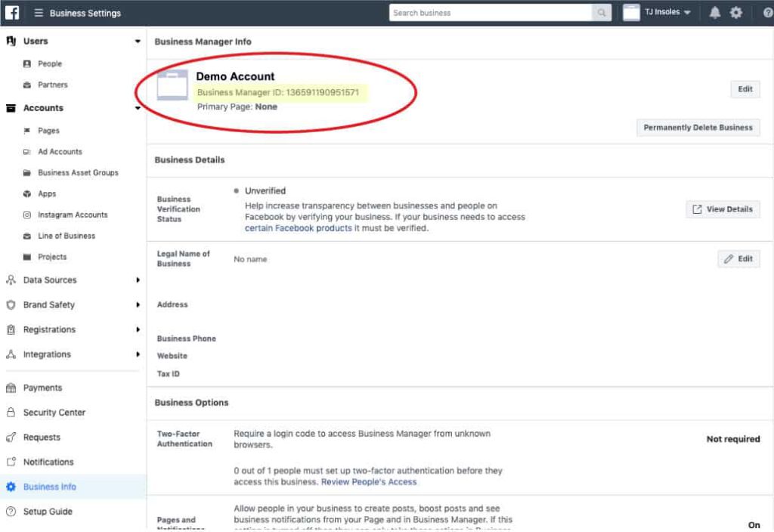The height and width of the screenshot is (532, 774).
Task: Click the help question mark icon
Action: coord(766,13)
